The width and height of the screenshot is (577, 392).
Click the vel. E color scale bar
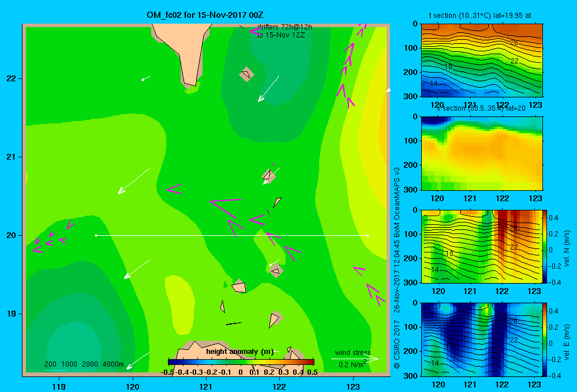[x=545, y=340]
